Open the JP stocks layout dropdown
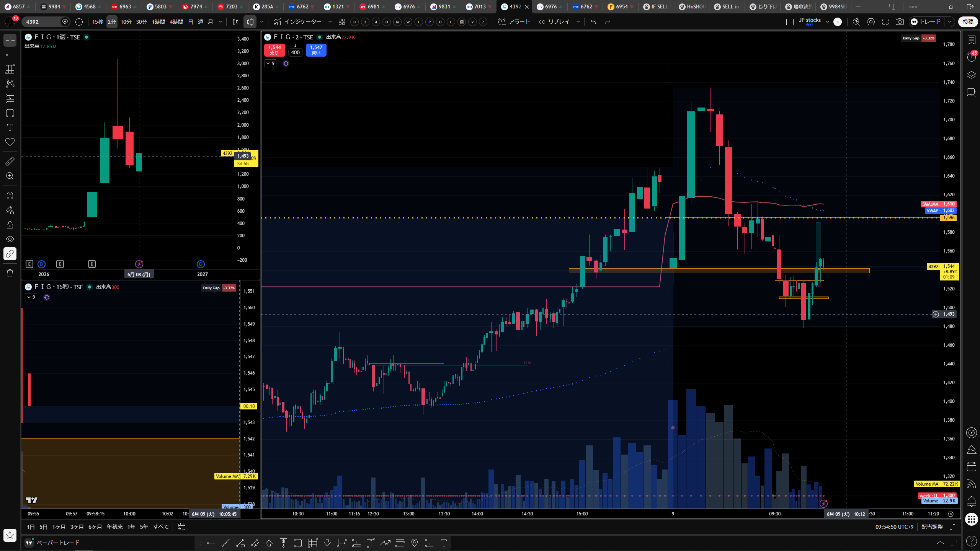Screen dimensions: 980x551 [828, 22]
